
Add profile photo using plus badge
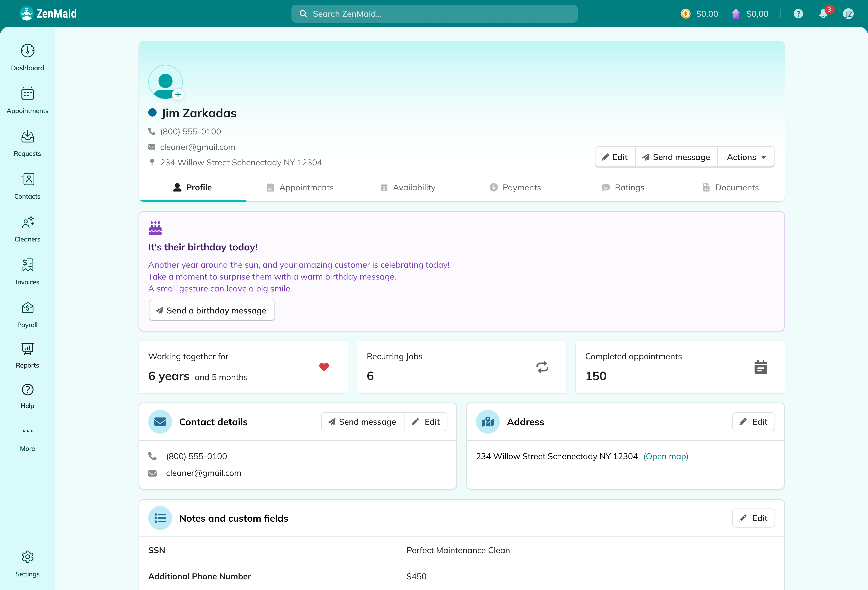tap(178, 95)
